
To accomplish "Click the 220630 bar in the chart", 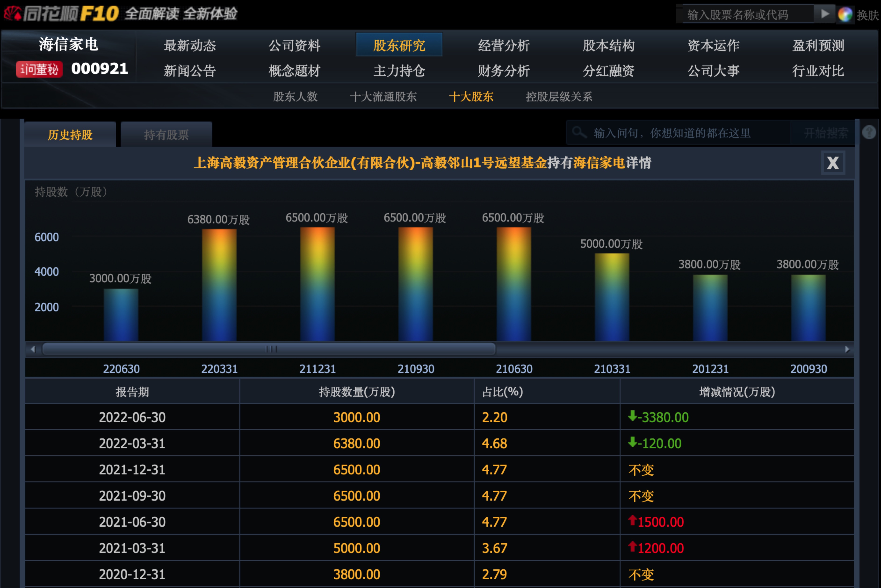I will click(121, 315).
